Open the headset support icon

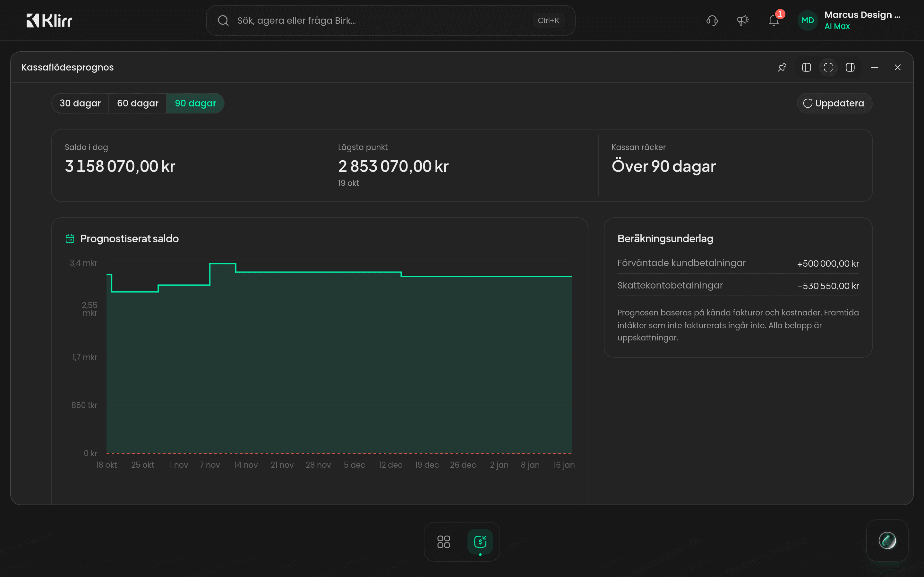pos(712,20)
